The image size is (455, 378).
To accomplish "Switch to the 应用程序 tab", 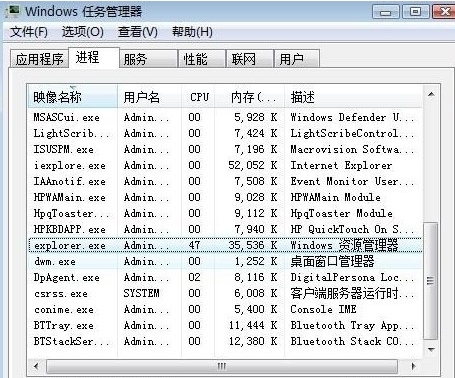I will (x=39, y=59).
